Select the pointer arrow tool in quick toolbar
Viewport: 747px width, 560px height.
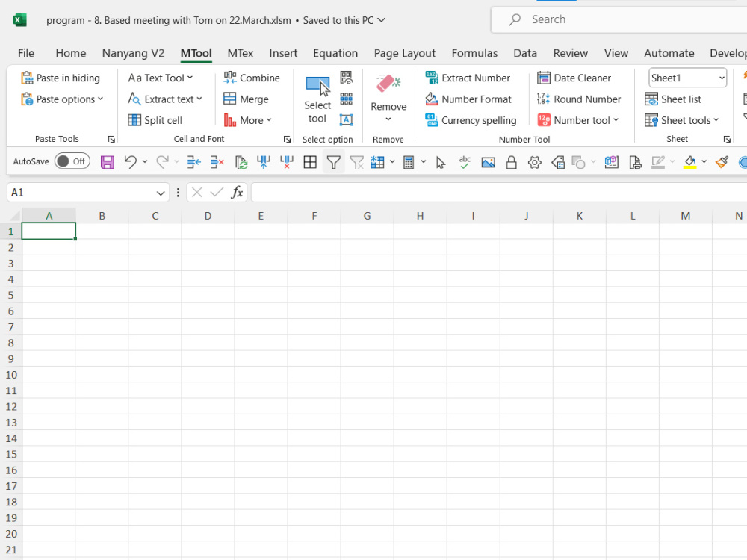[x=441, y=162]
